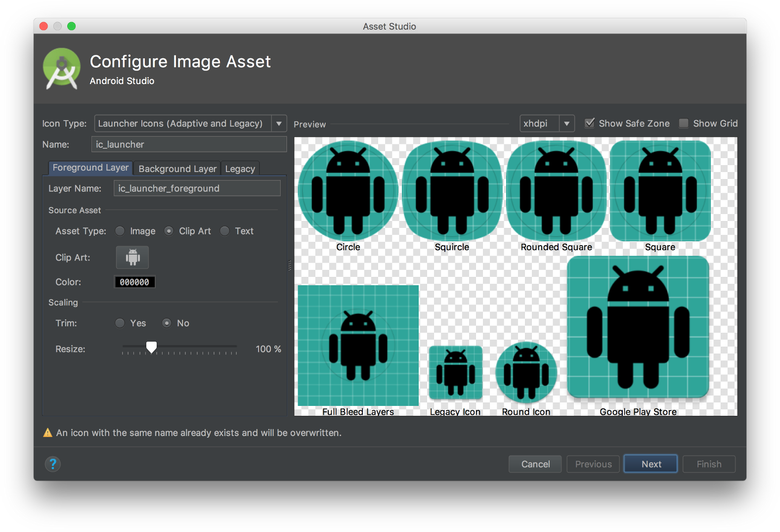Open the Clip Art android icon picker
This screenshot has height=532, width=780.
tap(132, 257)
